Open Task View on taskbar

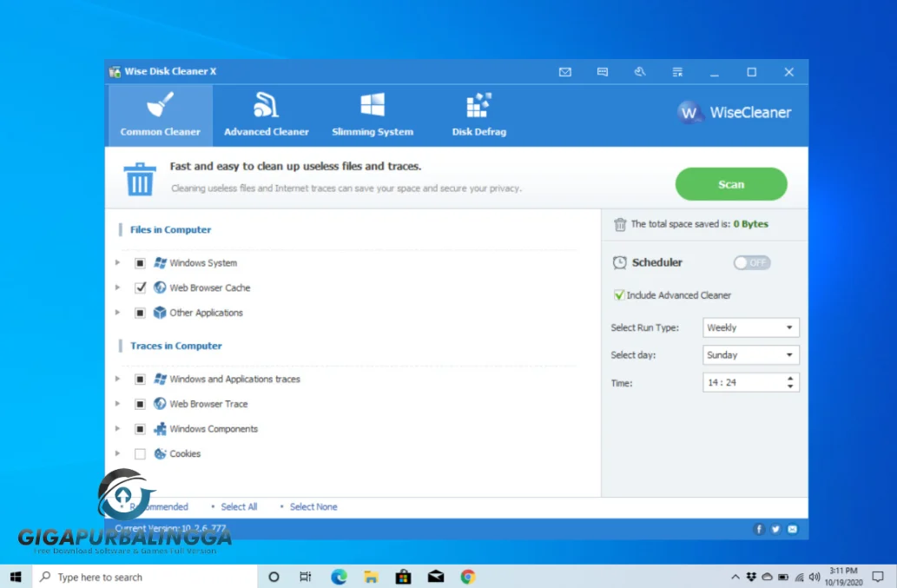306,577
